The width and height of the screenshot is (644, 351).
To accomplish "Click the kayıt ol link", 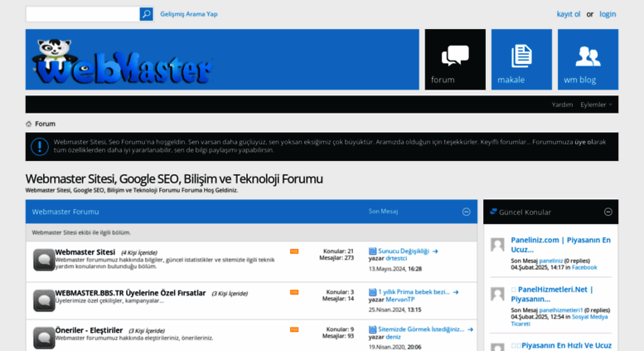I will tap(569, 14).
